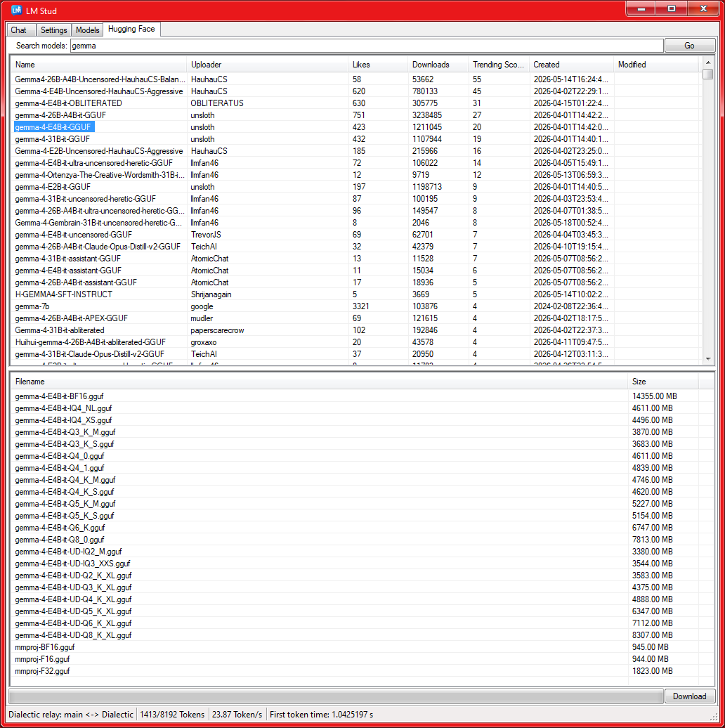Screen dimensions: 725x728
Task: Select file gemma-4-E4B-it-BF16.gguf
Action: [x=355, y=396]
